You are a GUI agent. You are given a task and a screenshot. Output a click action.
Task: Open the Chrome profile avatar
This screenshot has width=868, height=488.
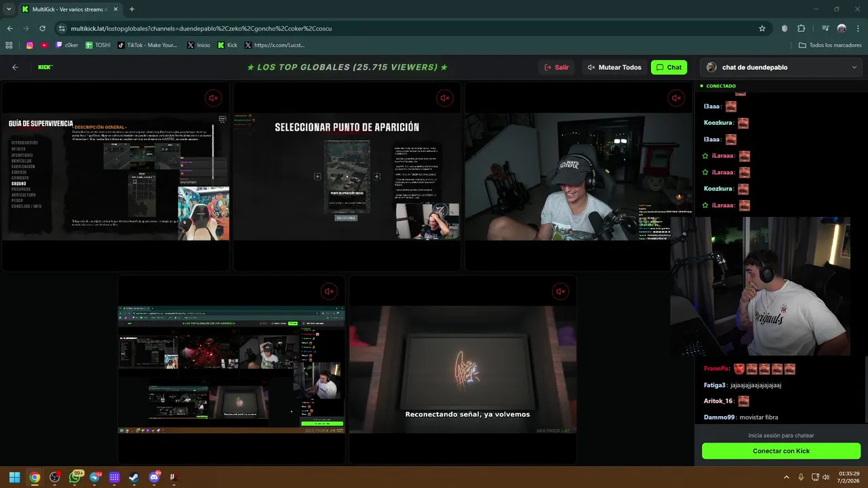coord(842,28)
